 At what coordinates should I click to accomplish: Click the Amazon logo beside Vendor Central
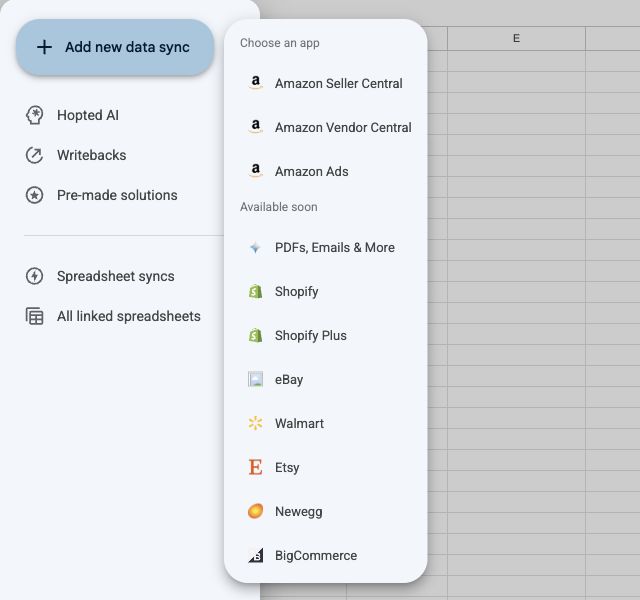[x=256, y=127]
